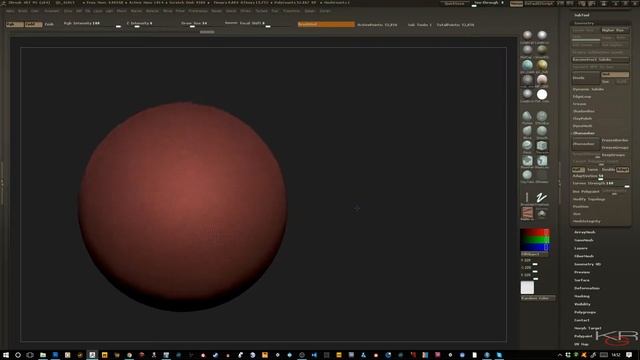Open the Preferences menu
Image resolution: width=640 pixels, height=360 pixels.
198,11
